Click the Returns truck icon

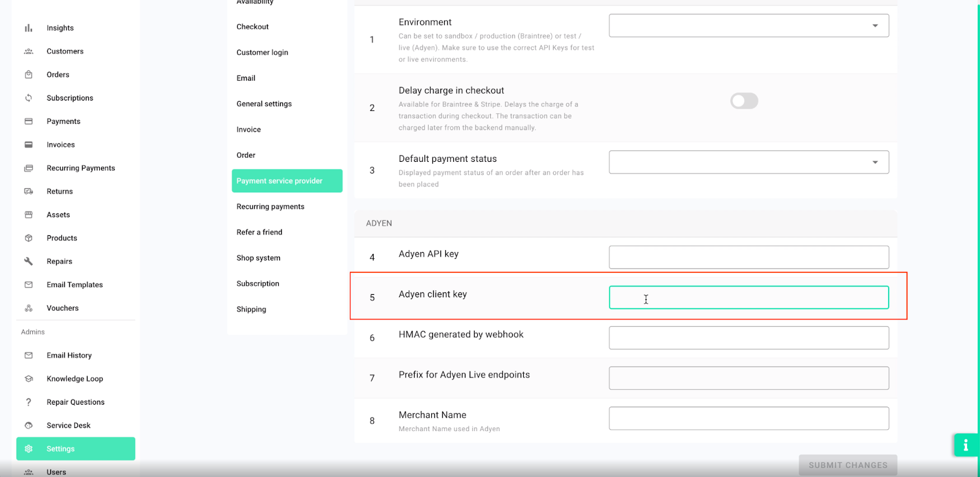[28, 191]
